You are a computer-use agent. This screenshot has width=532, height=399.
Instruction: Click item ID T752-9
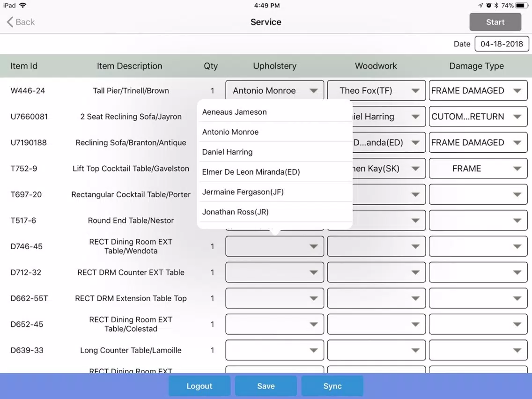pos(24,169)
